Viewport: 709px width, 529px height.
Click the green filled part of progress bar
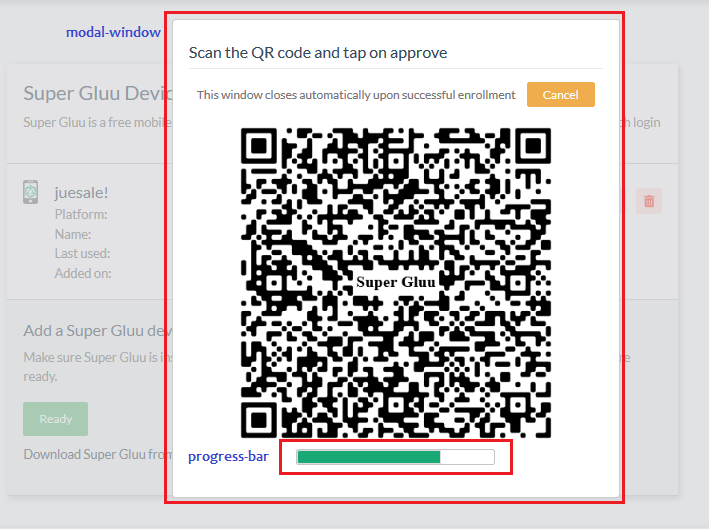(369, 457)
